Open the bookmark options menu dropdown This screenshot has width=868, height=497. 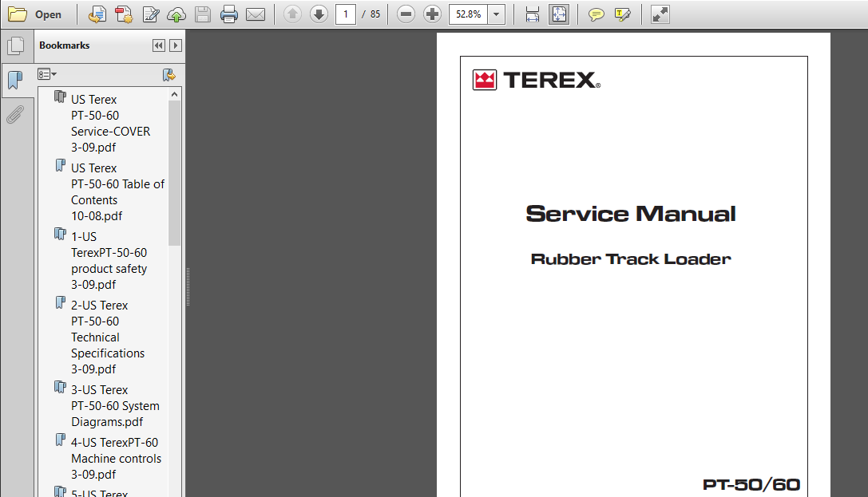click(47, 74)
